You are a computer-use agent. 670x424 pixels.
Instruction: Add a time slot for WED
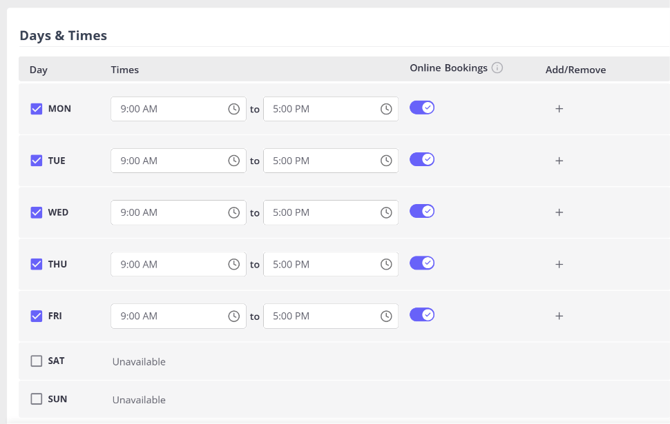(x=559, y=212)
